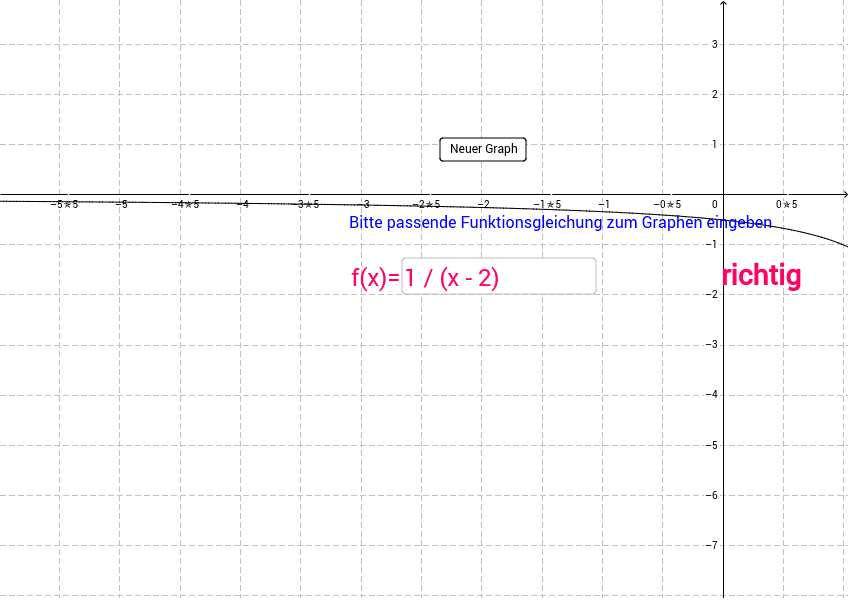Image resolution: width=850 pixels, height=600 pixels.
Task: Focus the f(x) function input field
Action: (x=499, y=276)
